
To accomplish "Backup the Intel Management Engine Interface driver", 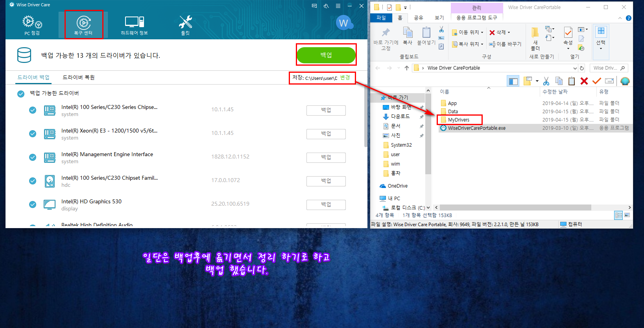I will pyautogui.click(x=326, y=158).
